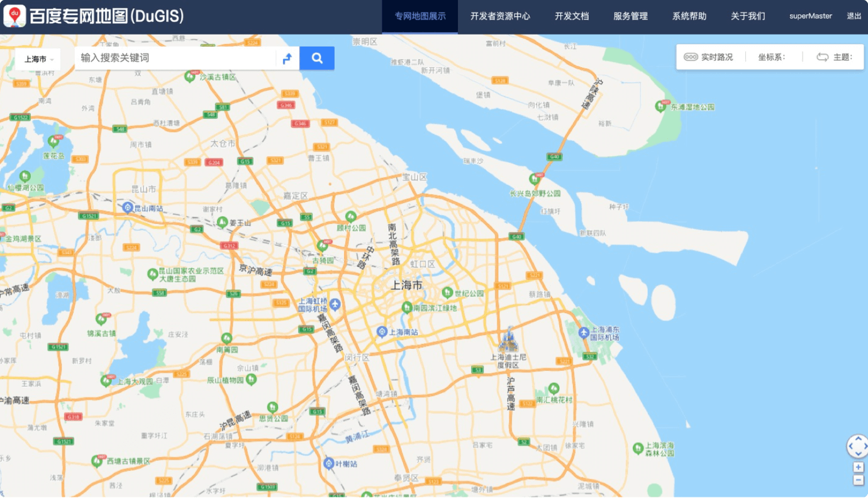Click the 长兴岛郊野公园 marker

pyautogui.click(x=535, y=180)
